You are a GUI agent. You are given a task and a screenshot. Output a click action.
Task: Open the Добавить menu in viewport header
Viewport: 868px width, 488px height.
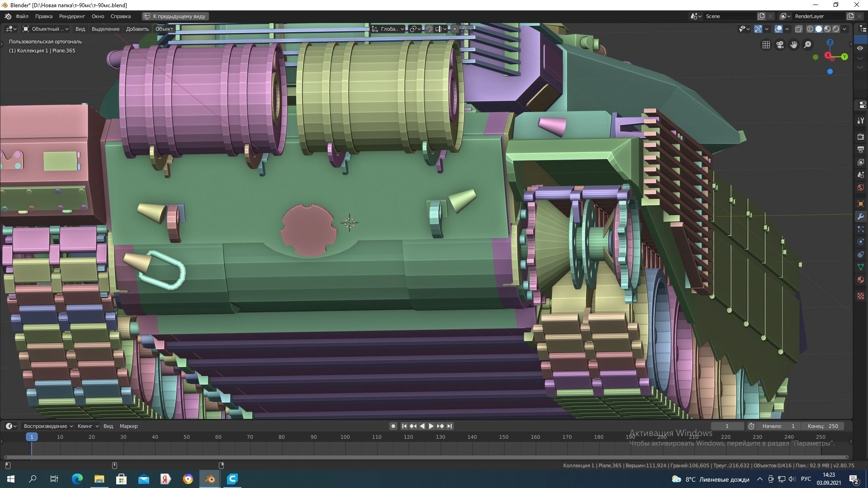137,29
